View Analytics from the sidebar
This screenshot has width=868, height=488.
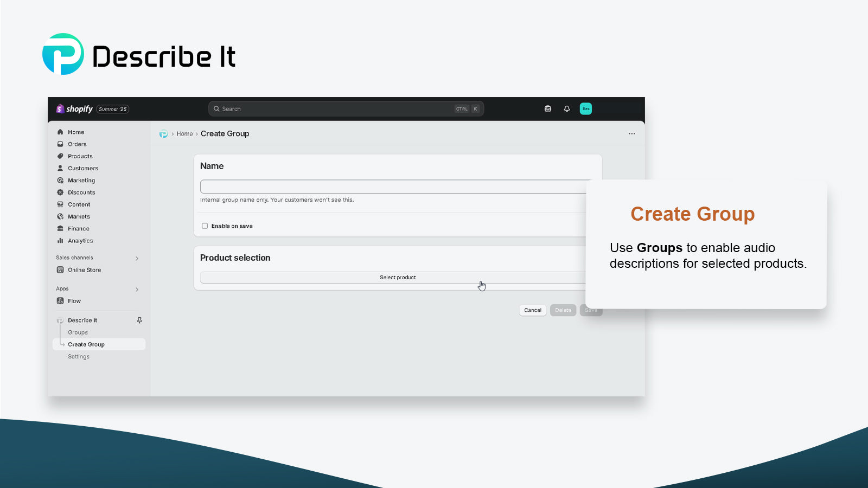pos(80,241)
